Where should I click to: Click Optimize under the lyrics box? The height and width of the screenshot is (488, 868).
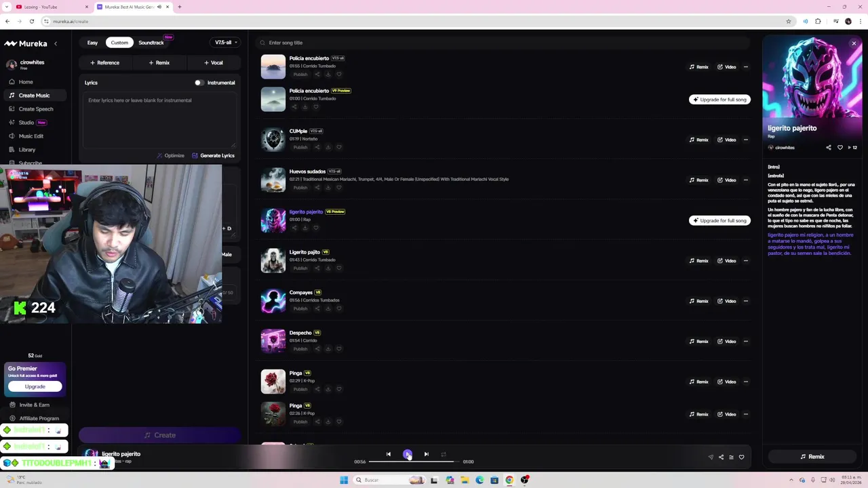coord(170,156)
